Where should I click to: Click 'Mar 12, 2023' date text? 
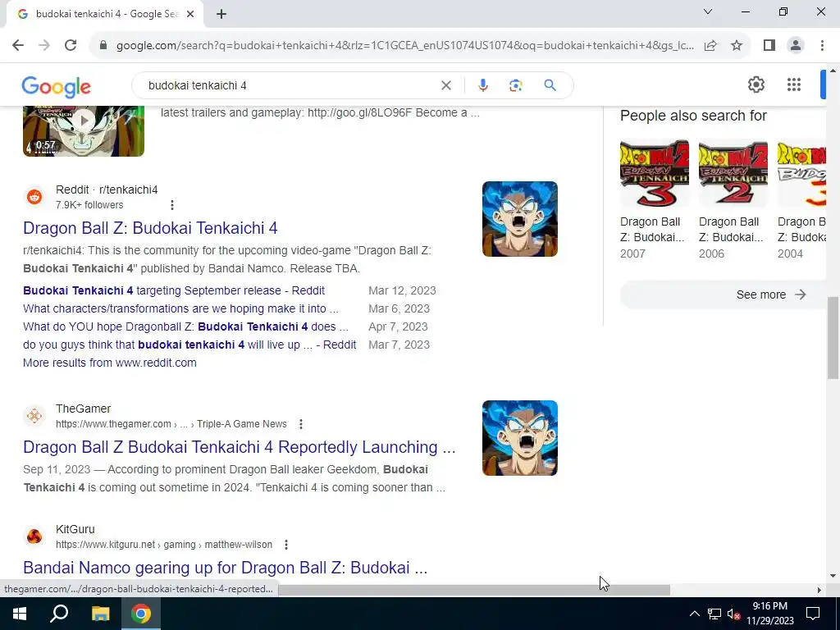(x=402, y=291)
